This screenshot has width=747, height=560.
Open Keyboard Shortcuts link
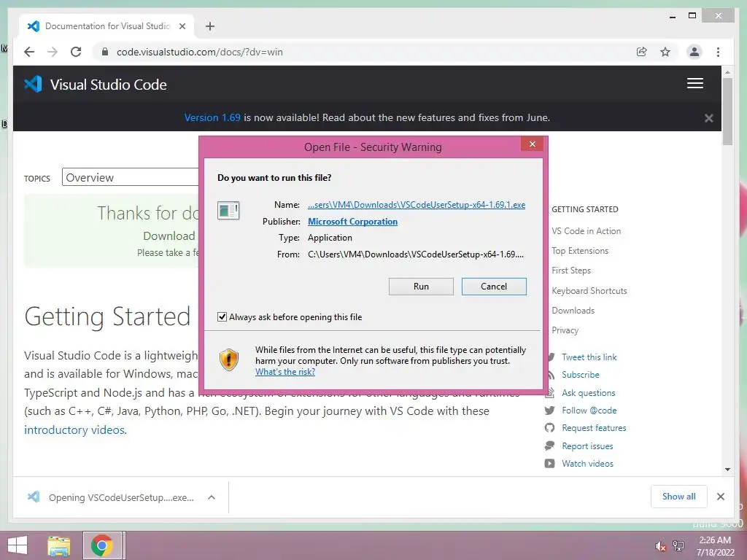click(589, 290)
